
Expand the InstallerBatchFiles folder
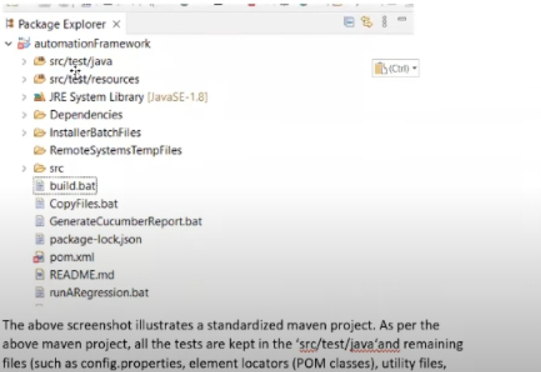pos(24,133)
